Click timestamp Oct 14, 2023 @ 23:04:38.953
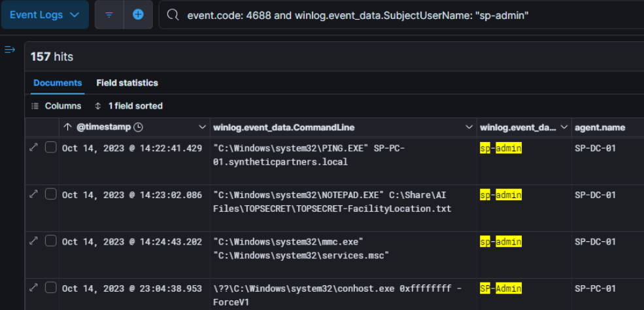The height and width of the screenshot is (310, 644). pos(132,288)
